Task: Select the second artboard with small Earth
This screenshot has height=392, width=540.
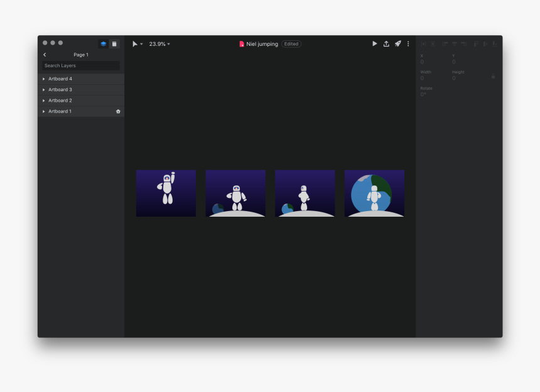Action: coord(235,193)
